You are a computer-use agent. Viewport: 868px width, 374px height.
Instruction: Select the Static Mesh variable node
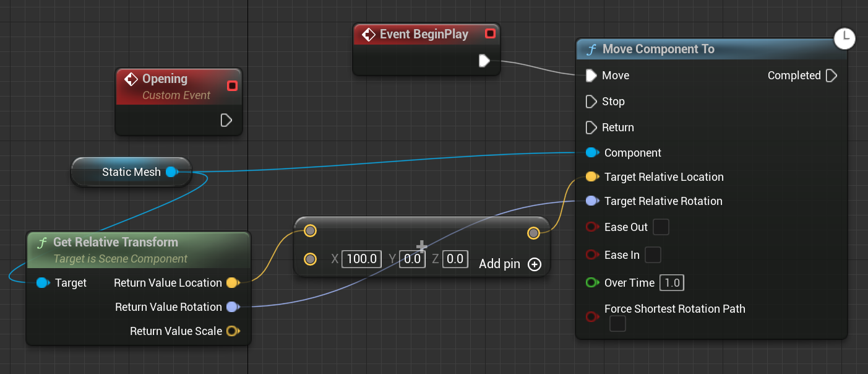point(131,172)
